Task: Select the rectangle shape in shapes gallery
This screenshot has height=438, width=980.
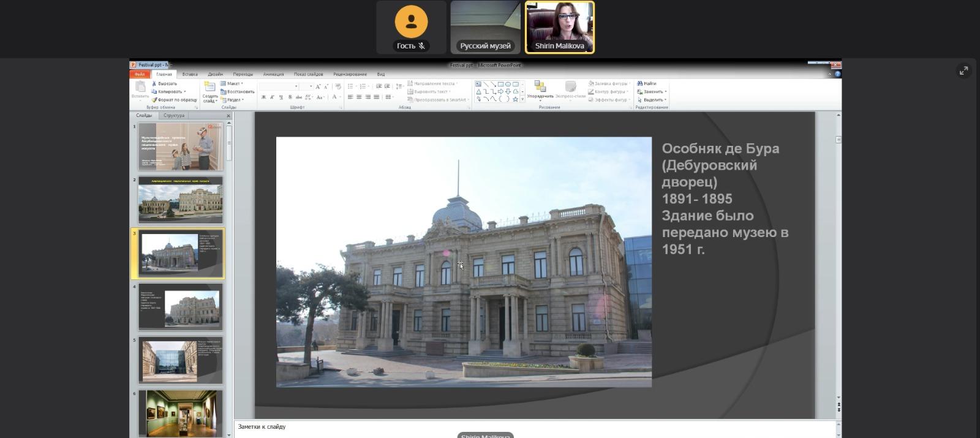Action: 500,84
